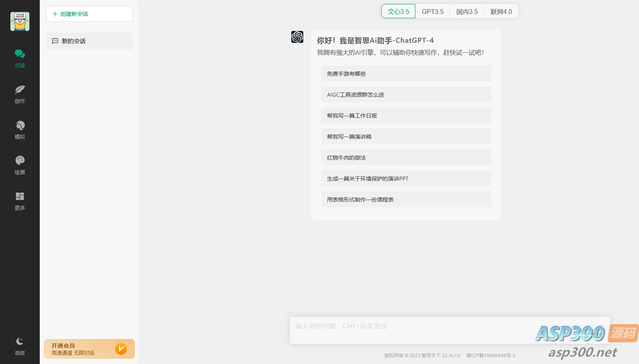Open the 绘画 palette icon

(x=20, y=160)
